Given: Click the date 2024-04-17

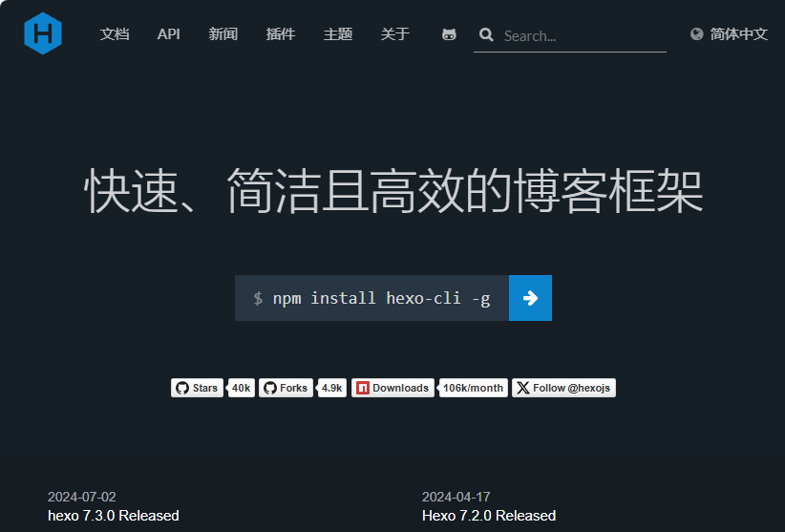Looking at the screenshot, I should [456, 497].
